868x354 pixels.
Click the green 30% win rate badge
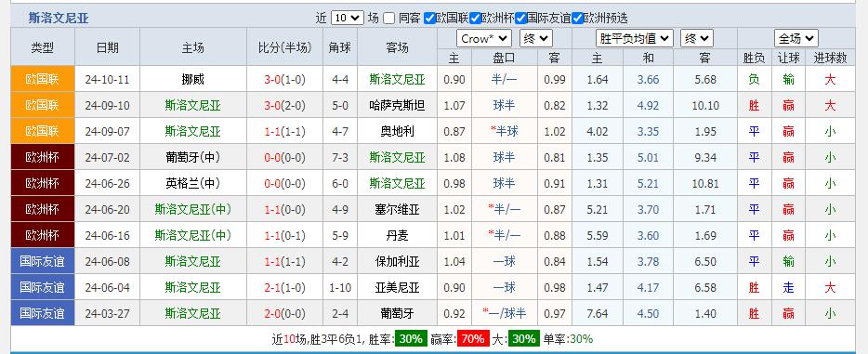pos(411,338)
